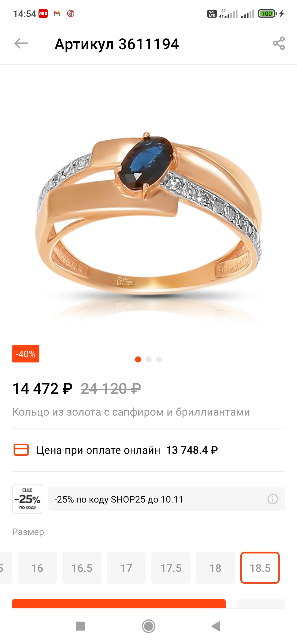Tap the -25% code SHOP25 promo banner
The image size is (297, 644).
pos(167,499)
